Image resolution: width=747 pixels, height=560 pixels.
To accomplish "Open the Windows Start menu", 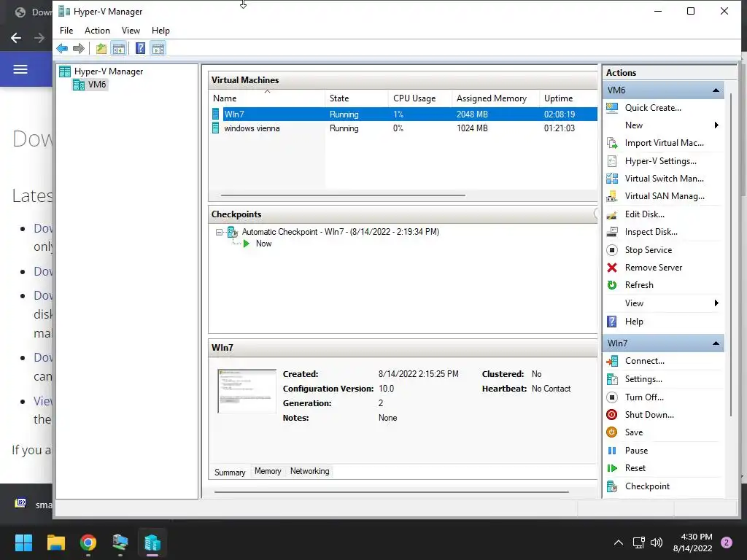I will [23, 542].
